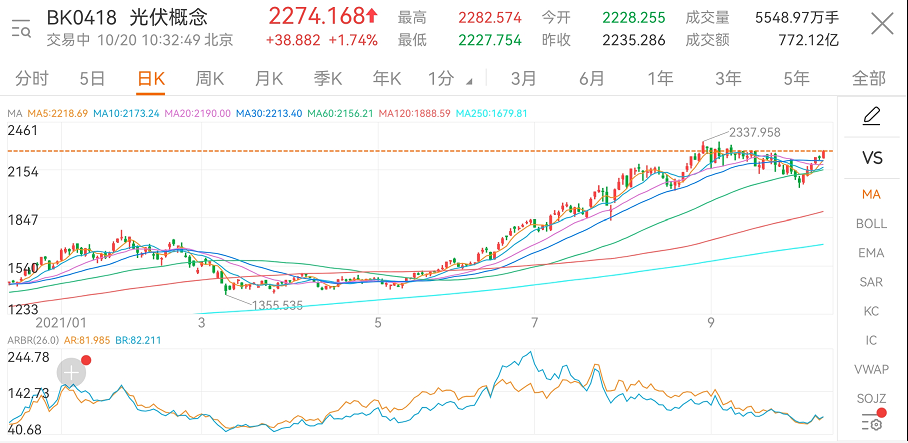908x443 pixels.
Task: Show 全部 full history range
Action: (x=868, y=78)
